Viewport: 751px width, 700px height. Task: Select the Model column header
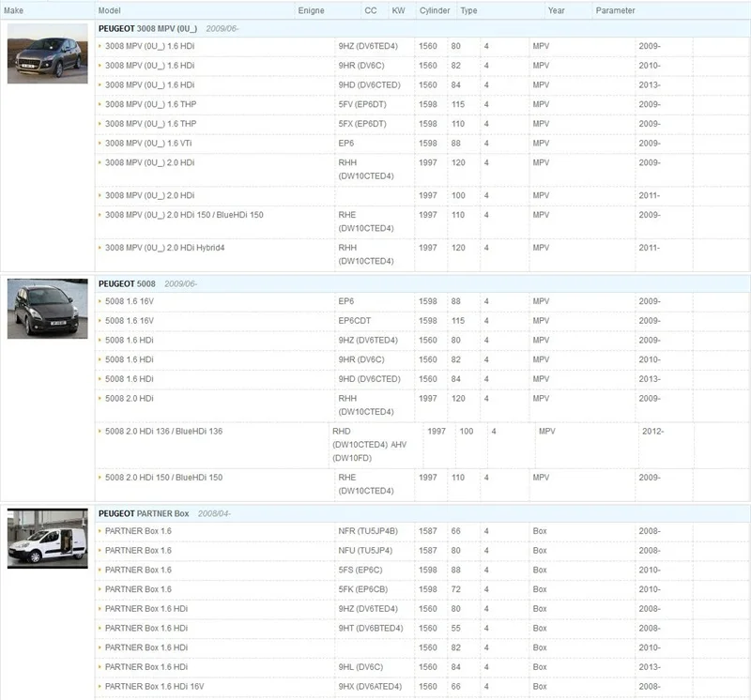tap(110, 10)
